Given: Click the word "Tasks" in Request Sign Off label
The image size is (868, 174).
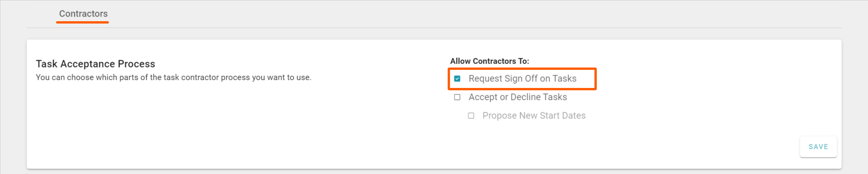Looking at the screenshot, I should [564, 79].
